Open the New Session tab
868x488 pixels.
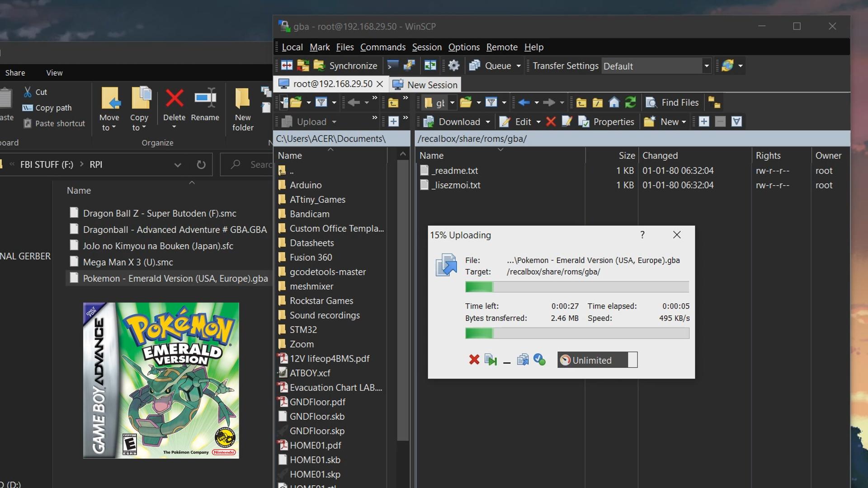point(425,84)
